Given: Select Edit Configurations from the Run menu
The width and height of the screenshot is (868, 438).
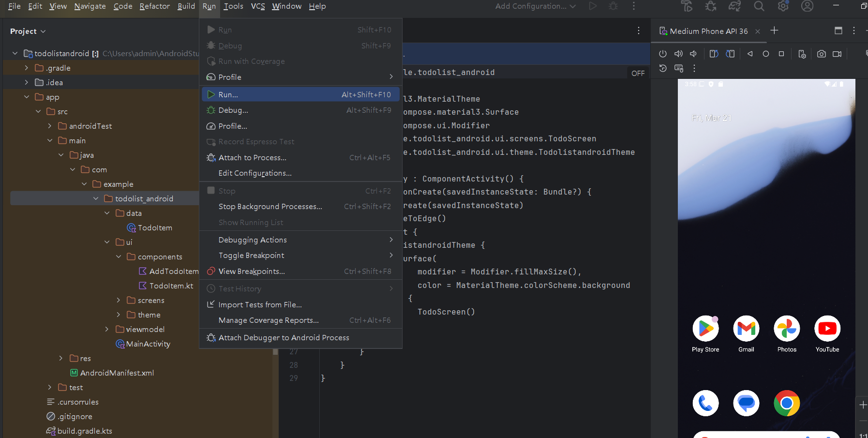Looking at the screenshot, I should [255, 173].
